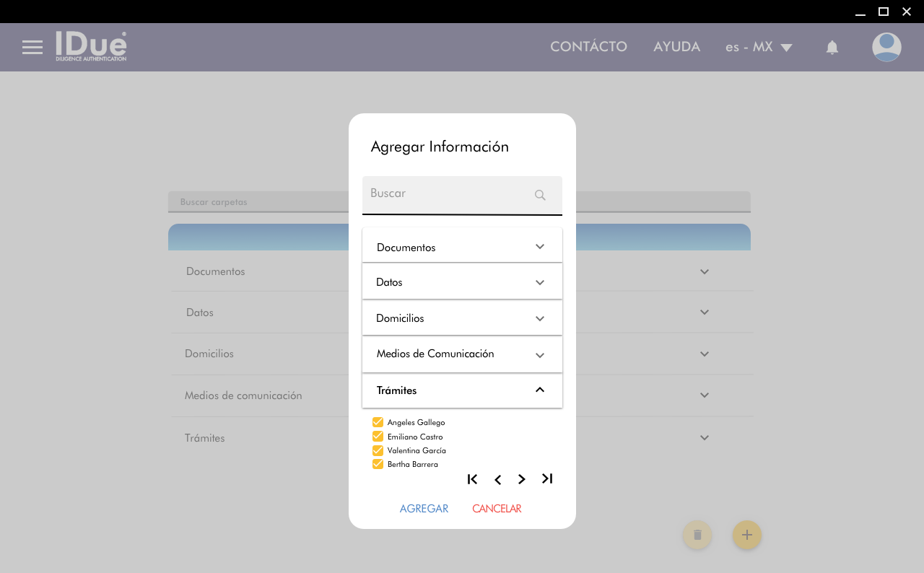This screenshot has height=573, width=924.
Task: Open the AYUDA menu item
Action: coord(676,47)
